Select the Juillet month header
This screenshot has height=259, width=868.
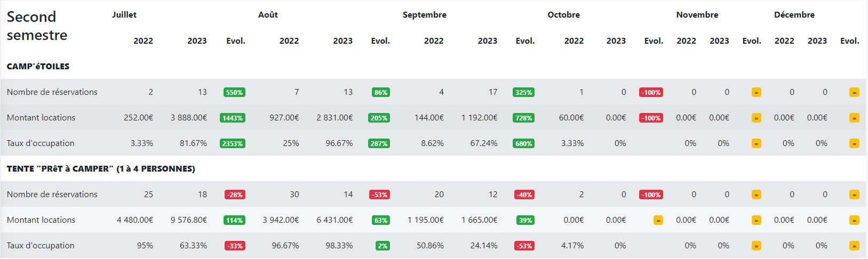tap(124, 15)
